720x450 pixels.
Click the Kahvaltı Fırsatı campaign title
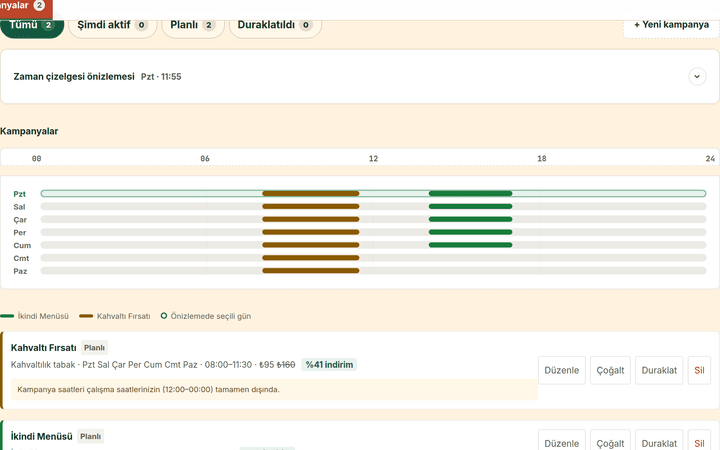coord(44,348)
